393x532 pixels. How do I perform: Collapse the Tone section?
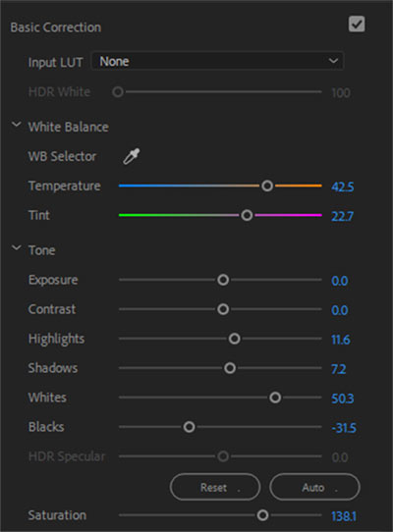[x=17, y=248]
